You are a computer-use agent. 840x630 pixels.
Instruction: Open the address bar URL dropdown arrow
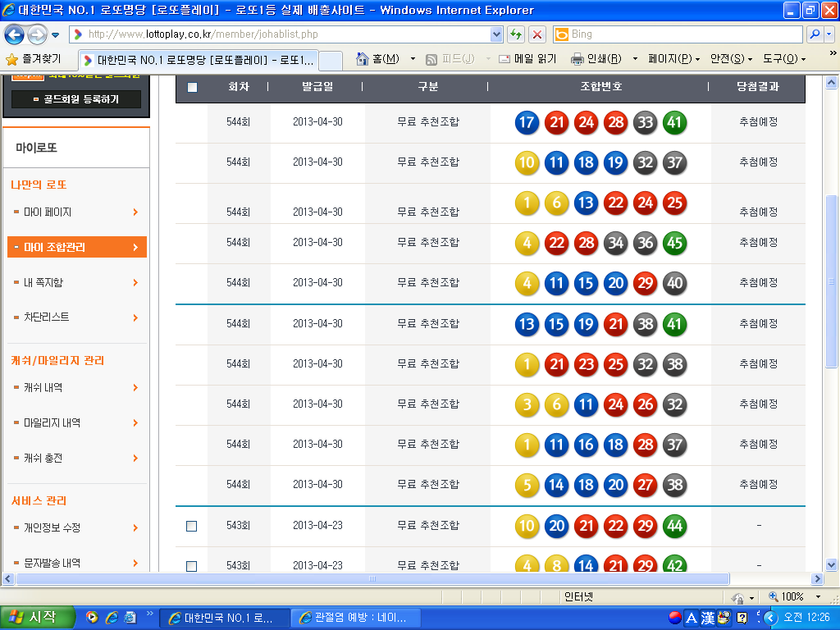[x=495, y=34]
